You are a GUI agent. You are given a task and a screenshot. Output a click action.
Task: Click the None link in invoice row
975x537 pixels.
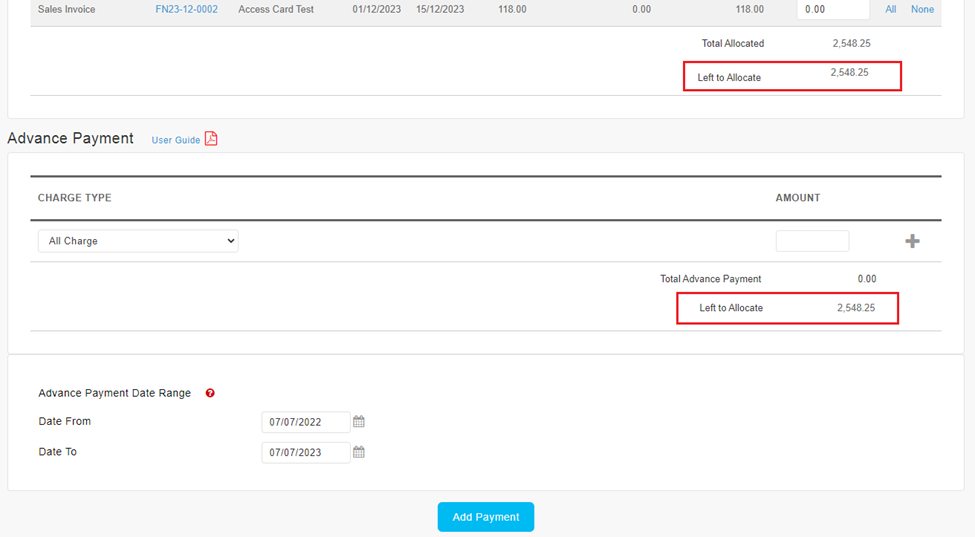pyautogui.click(x=922, y=9)
